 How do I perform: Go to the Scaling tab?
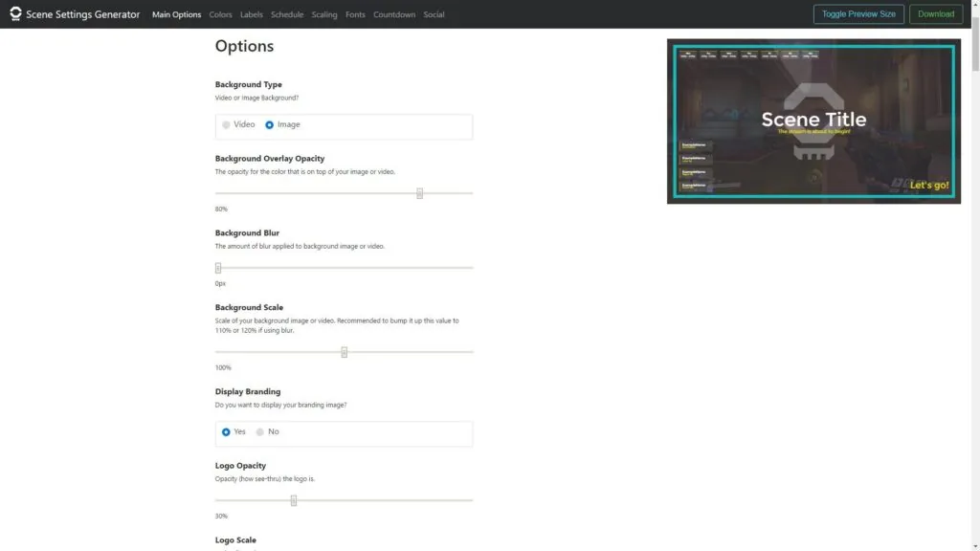323,14
